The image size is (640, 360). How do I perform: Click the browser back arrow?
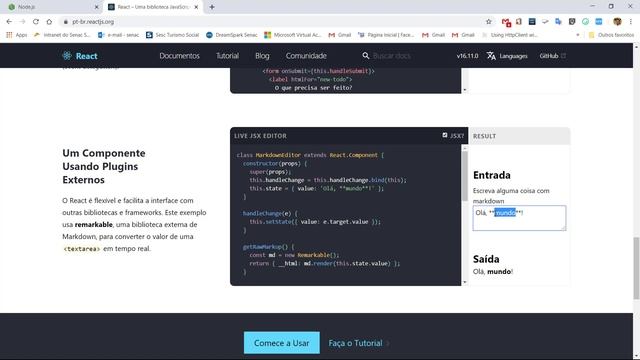coord(9,22)
